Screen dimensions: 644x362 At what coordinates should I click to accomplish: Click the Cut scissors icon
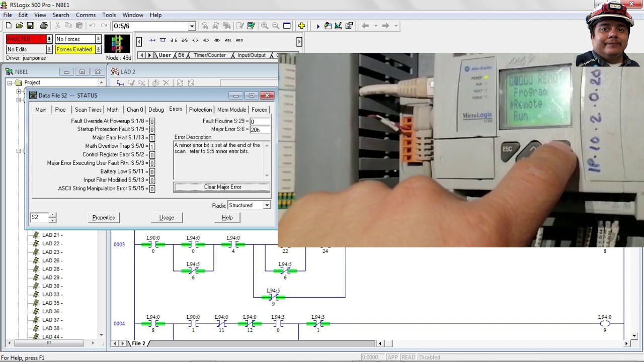(57, 26)
